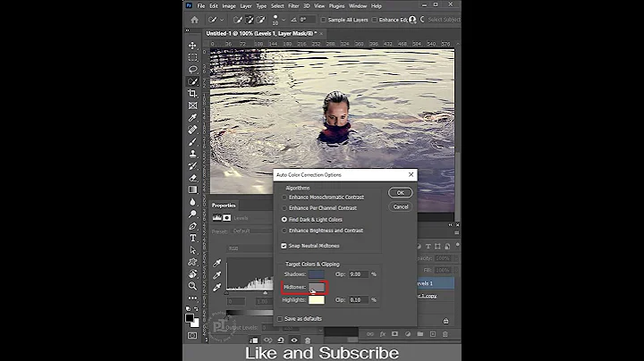The height and width of the screenshot is (361, 644).
Task: Add layer style with fx icon
Action: [x=383, y=334]
